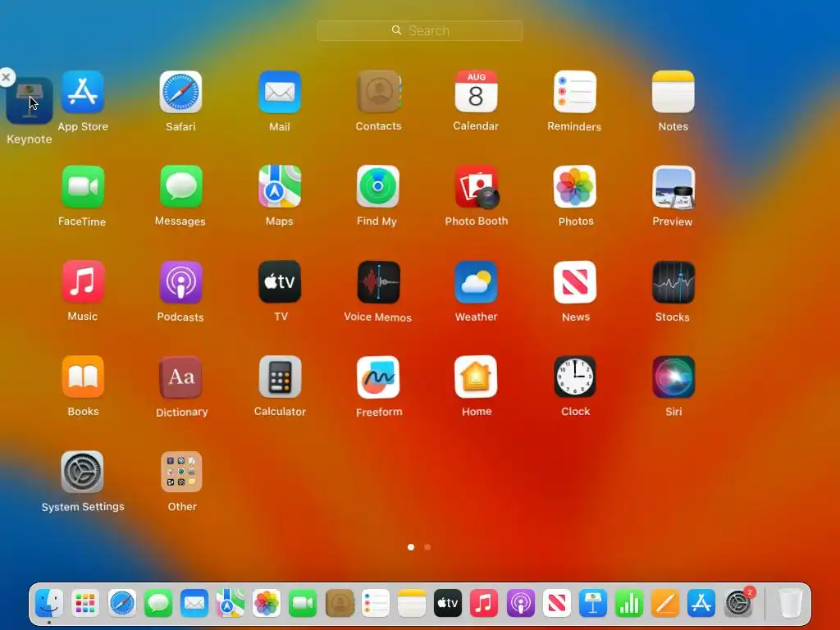Image resolution: width=840 pixels, height=630 pixels.
Task: Open Calculator
Action: [x=280, y=377]
